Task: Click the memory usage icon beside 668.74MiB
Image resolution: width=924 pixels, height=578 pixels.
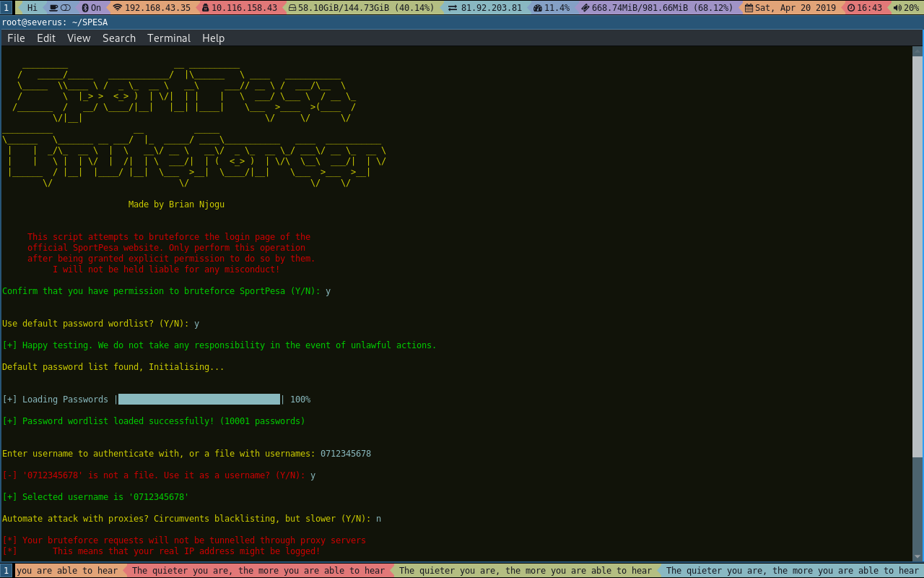Action: click(586, 7)
